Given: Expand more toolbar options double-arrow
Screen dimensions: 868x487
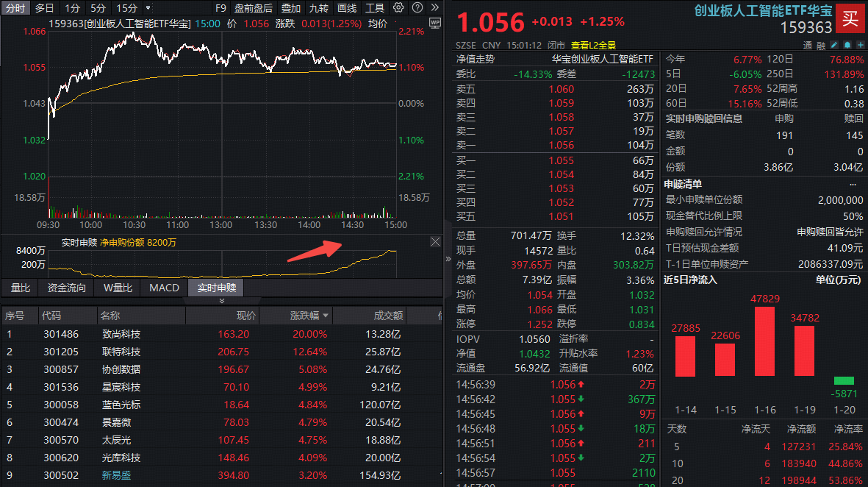Looking at the screenshot, I should point(434,8).
